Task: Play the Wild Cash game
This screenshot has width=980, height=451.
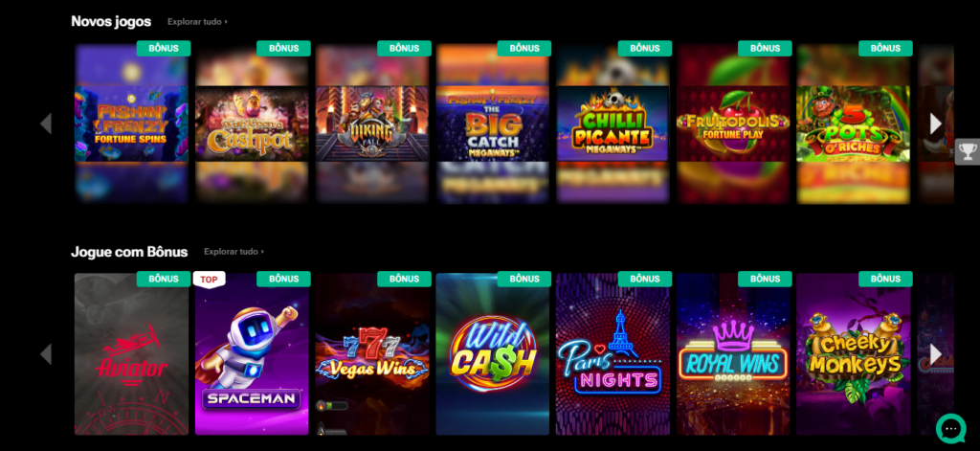Action: (493, 354)
